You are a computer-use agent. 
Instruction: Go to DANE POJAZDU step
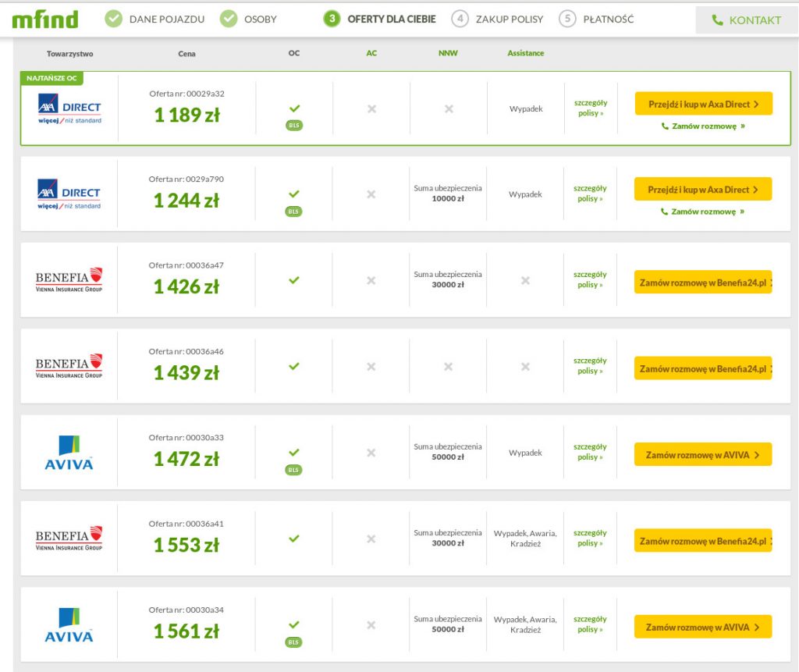click(x=167, y=20)
